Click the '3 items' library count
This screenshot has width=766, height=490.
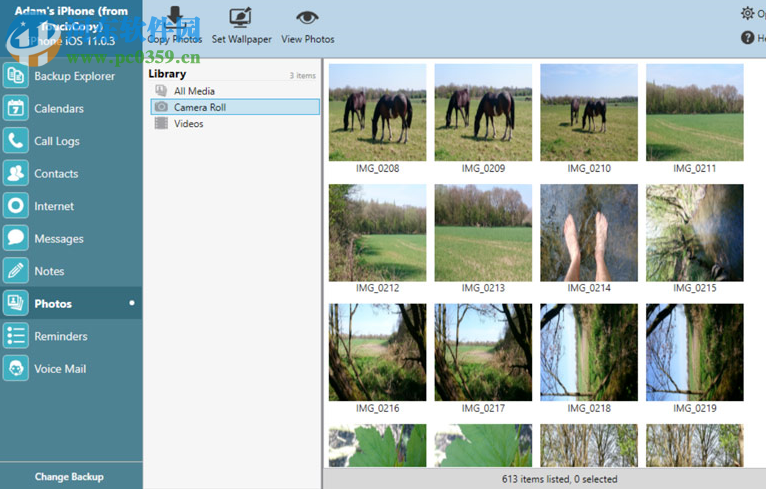[302, 76]
